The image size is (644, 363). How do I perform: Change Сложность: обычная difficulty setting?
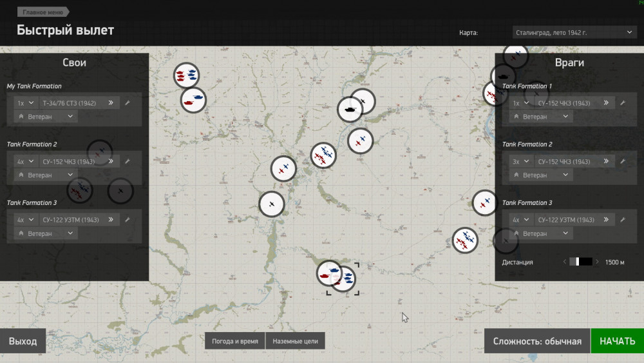click(x=537, y=341)
